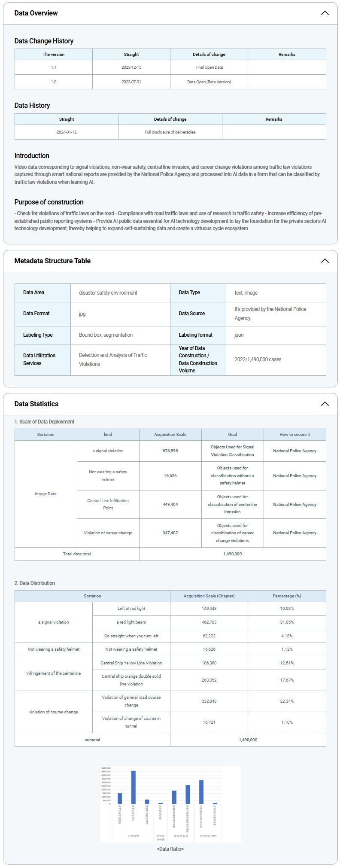Click Full disclosure of deliverables cell
340x868 pixels.
tap(170, 132)
